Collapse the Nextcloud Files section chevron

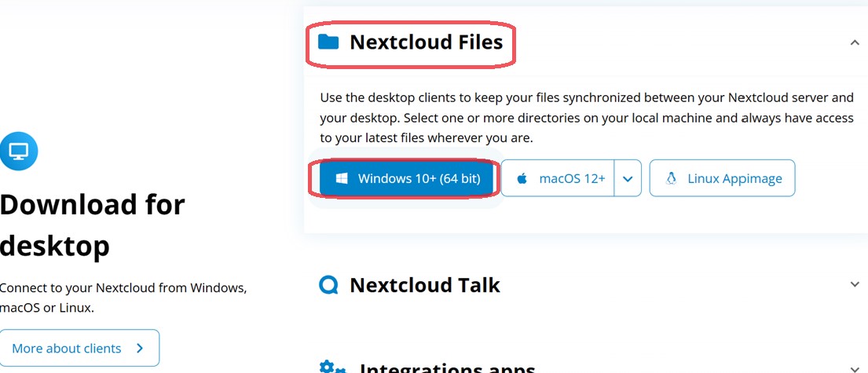tap(855, 42)
